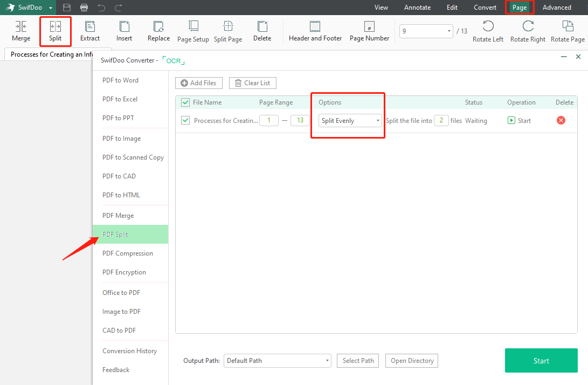Open the View menu
The image size is (588, 385).
(381, 8)
